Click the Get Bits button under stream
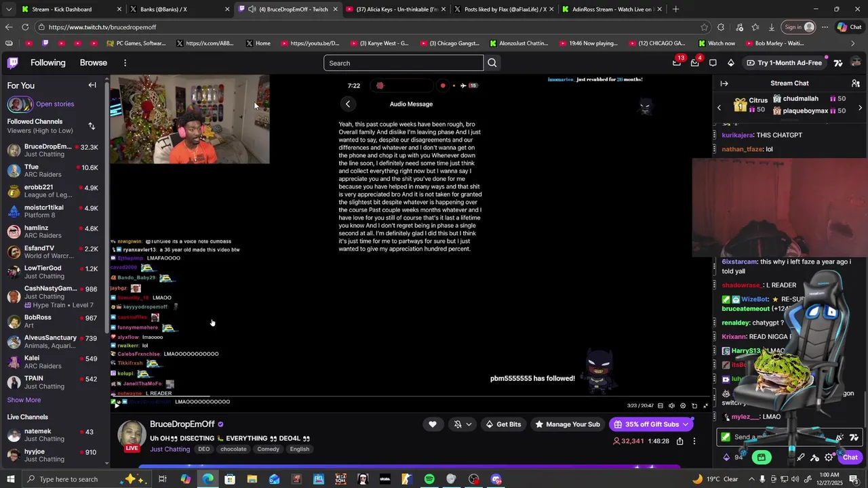The height and width of the screenshot is (488, 868). coord(503,424)
